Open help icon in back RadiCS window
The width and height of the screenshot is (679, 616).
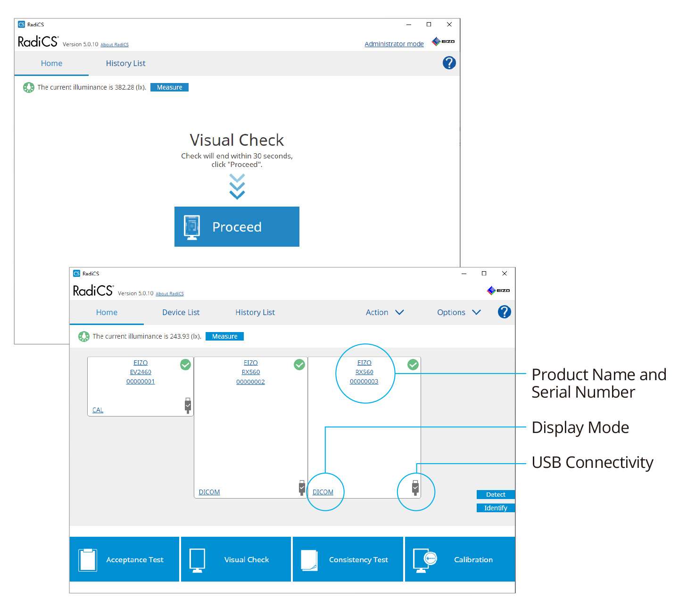click(449, 63)
